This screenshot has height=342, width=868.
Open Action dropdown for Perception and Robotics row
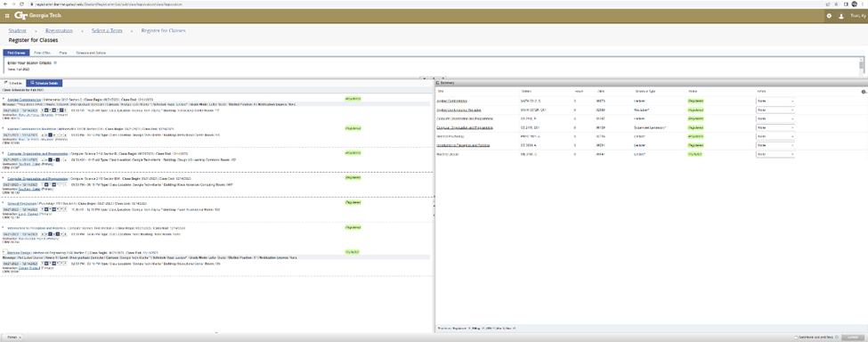pyautogui.click(x=775, y=145)
